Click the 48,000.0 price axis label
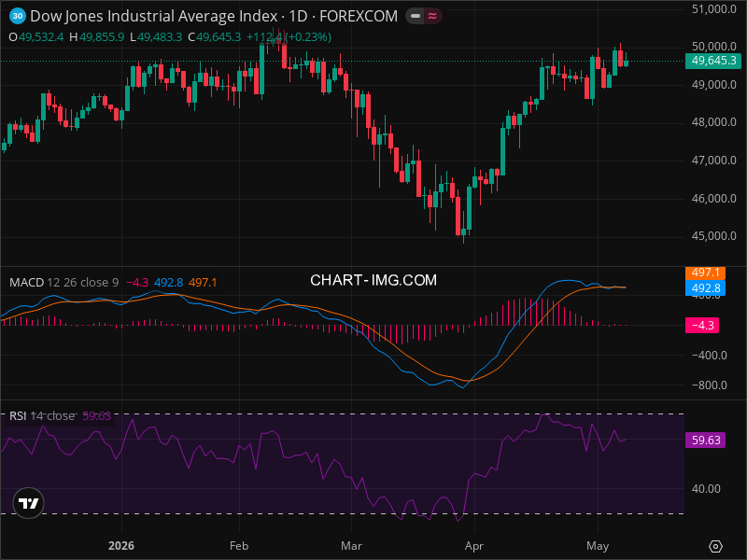The height and width of the screenshot is (560, 747). tap(713, 122)
